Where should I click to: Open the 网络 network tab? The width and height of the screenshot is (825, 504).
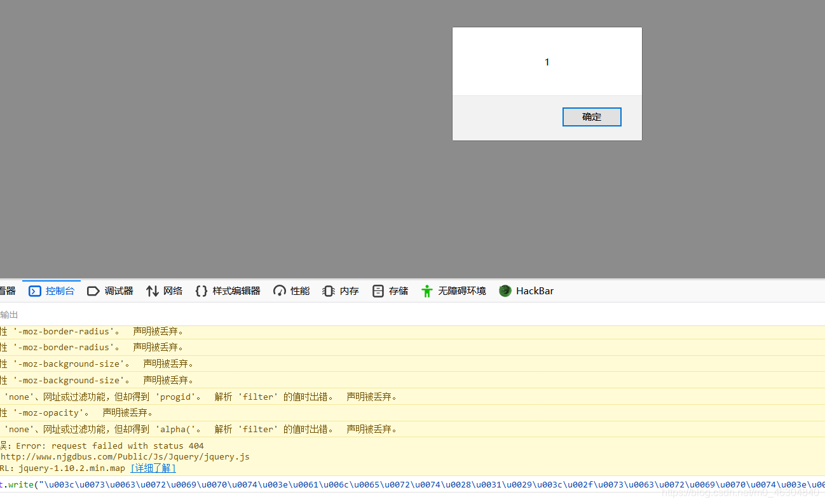(x=164, y=291)
